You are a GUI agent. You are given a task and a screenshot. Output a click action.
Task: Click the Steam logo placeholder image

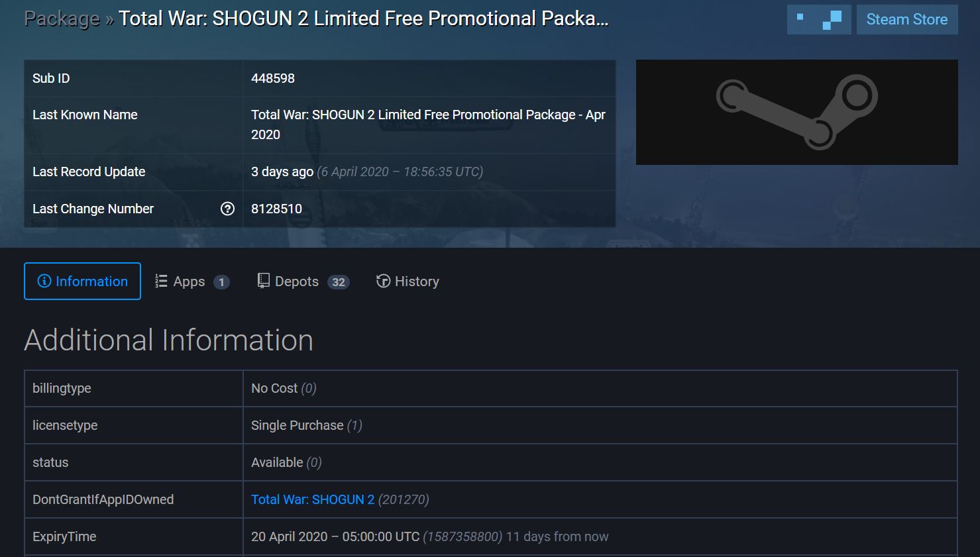(796, 112)
